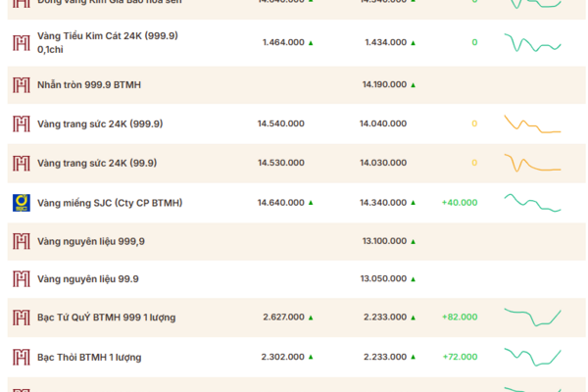Select product name Vàng nguyên liệu 99.9
Screen dimensions: 588x392
88,279
